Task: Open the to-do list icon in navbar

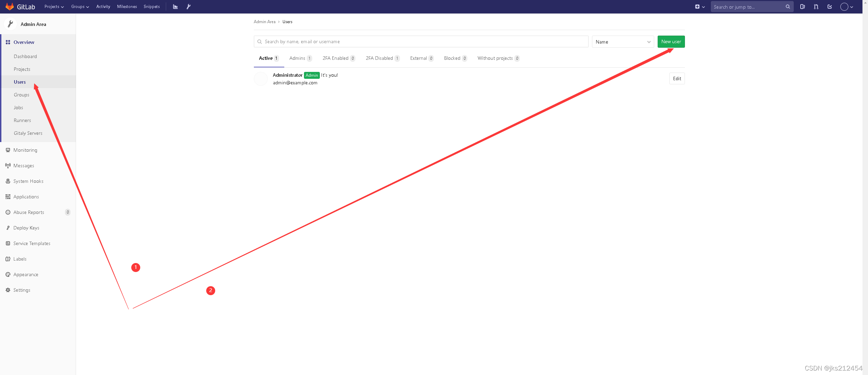Action: point(830,7)
